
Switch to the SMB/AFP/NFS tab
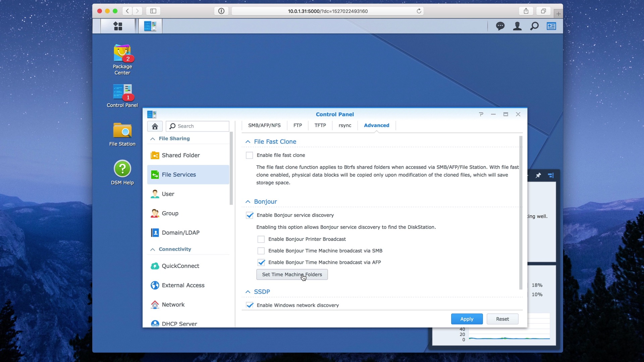point(264,125)
